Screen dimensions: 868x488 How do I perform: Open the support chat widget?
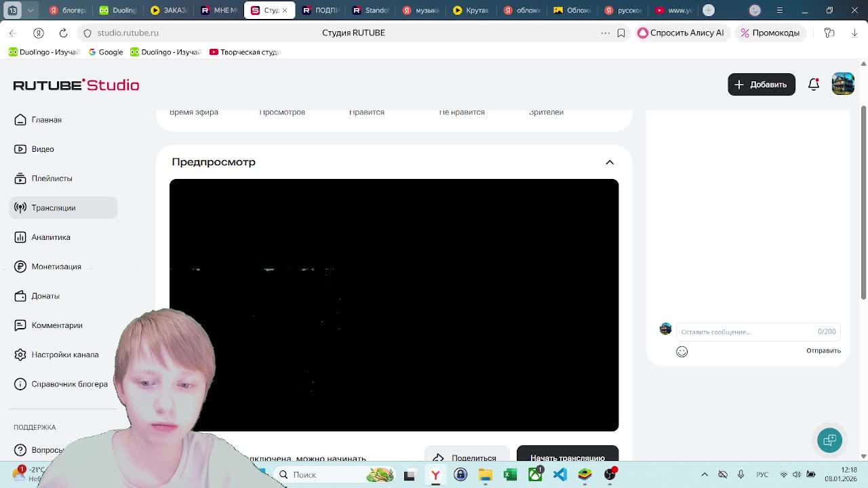(x=829, y=441)
